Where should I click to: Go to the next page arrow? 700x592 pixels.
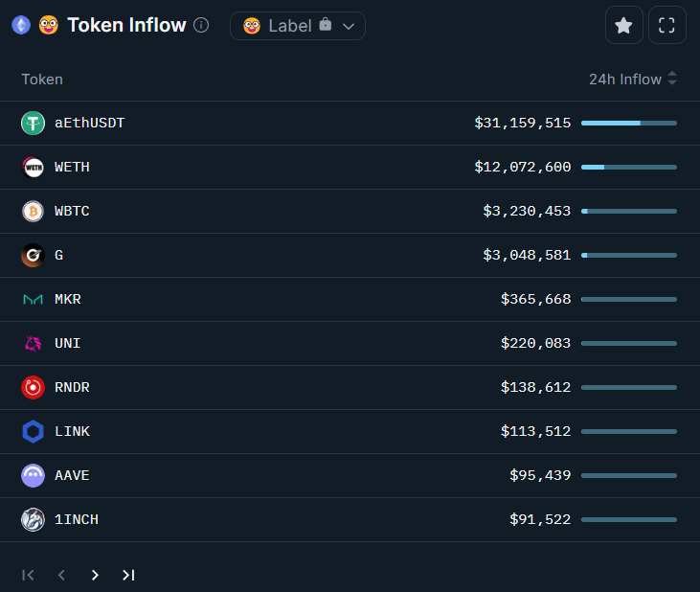(x=95, y=575)
